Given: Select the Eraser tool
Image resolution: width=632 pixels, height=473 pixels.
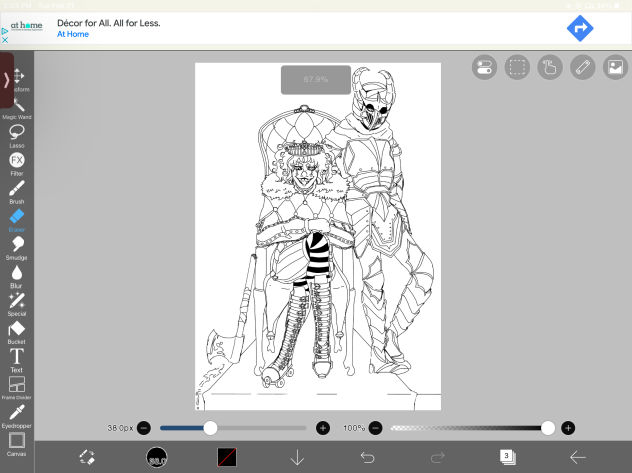Looking at the screenshot, I should 17,221.
